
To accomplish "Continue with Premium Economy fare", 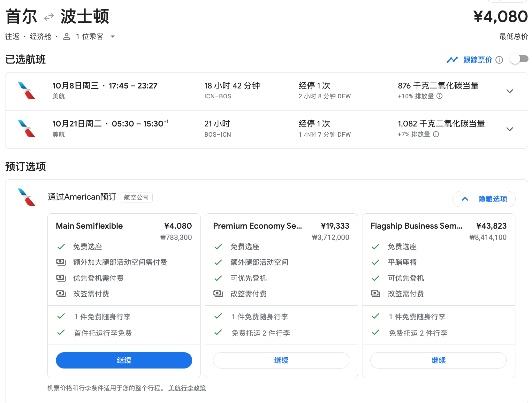I will pyautogui.click(x=281, y=360).
